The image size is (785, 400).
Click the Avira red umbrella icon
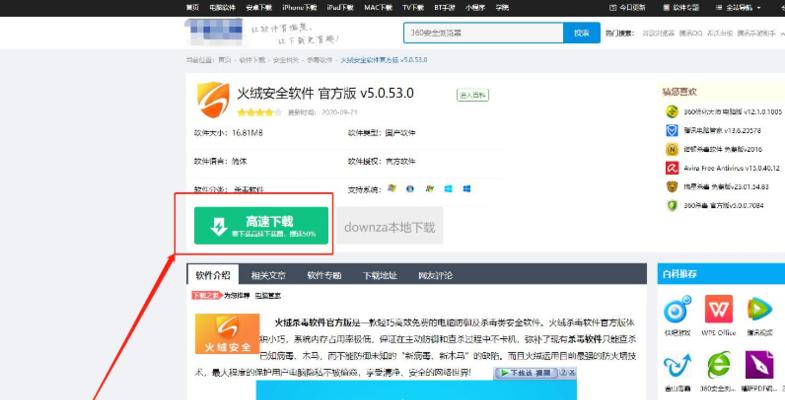point(671,168)
